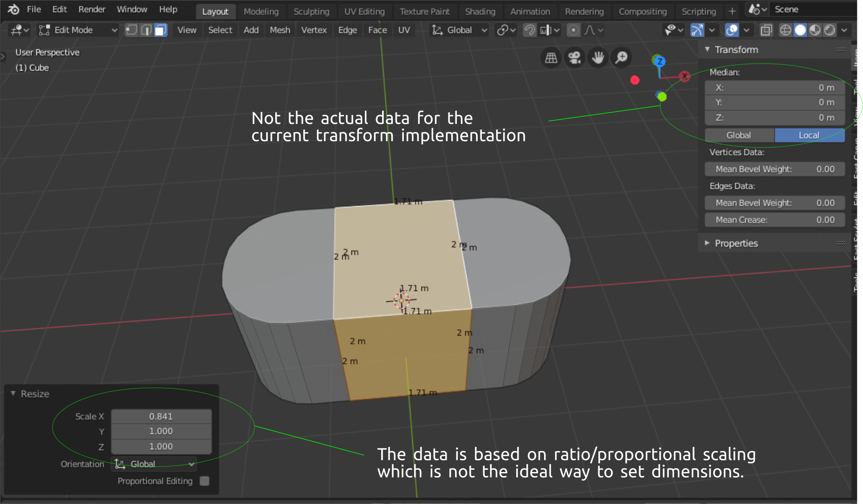
Task: Switch to the UV Editing workspace tab
Action: [364, 12]
